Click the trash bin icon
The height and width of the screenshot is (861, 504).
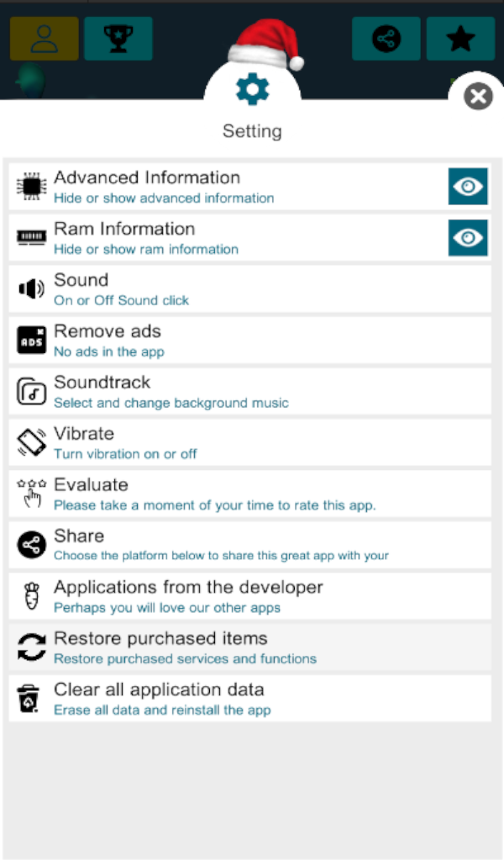point(29,699)
